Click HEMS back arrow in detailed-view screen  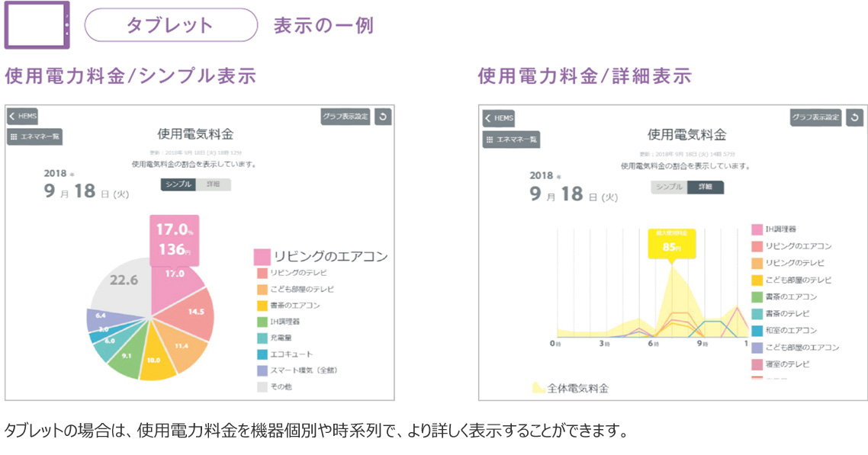coord(500,118)
